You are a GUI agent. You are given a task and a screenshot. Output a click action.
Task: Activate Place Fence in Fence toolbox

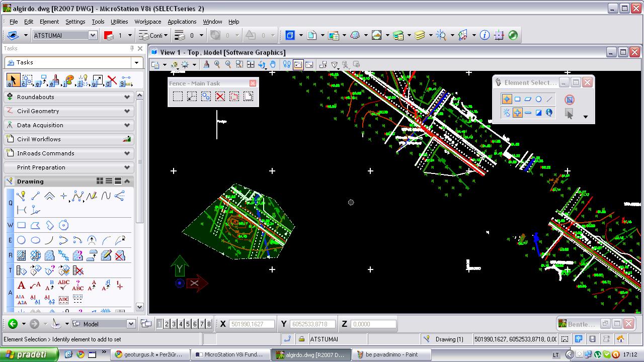coord(178,97)
